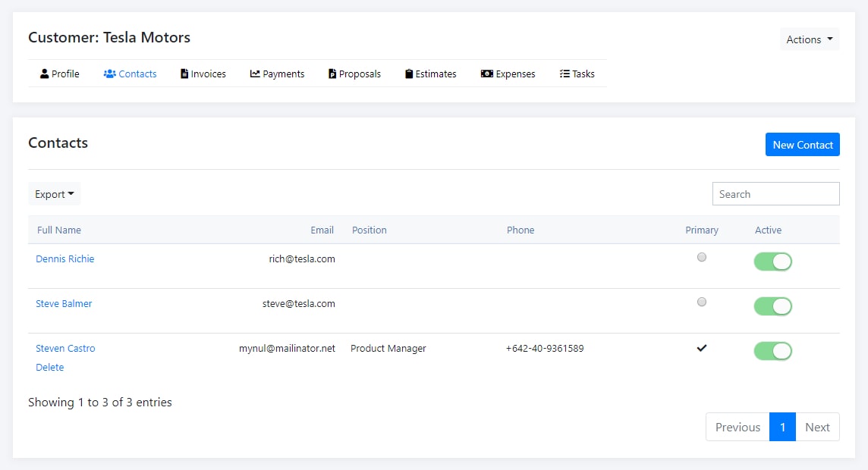
Task: Click email rich@tesla.com
Action: (x=302, y=258)
